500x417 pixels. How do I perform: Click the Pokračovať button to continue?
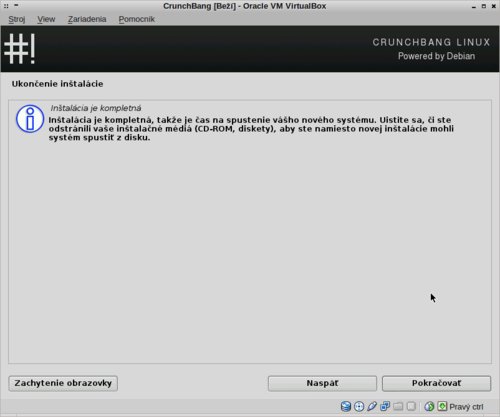click(x=436, y=383)
